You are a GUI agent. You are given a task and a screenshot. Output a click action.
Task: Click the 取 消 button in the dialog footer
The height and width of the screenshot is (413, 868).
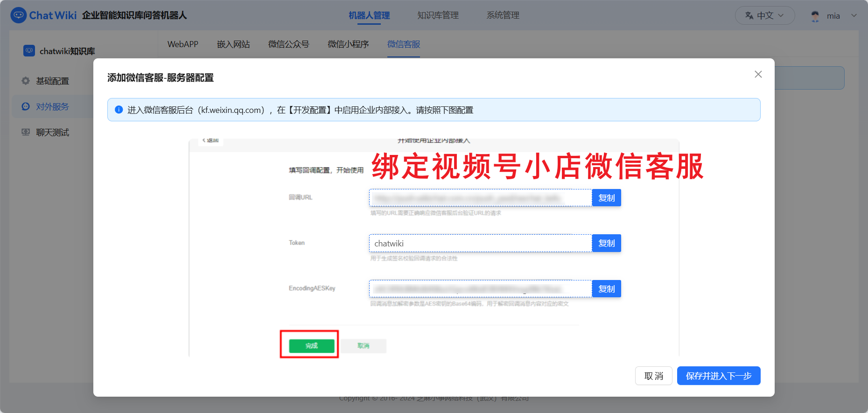(654, 376)
